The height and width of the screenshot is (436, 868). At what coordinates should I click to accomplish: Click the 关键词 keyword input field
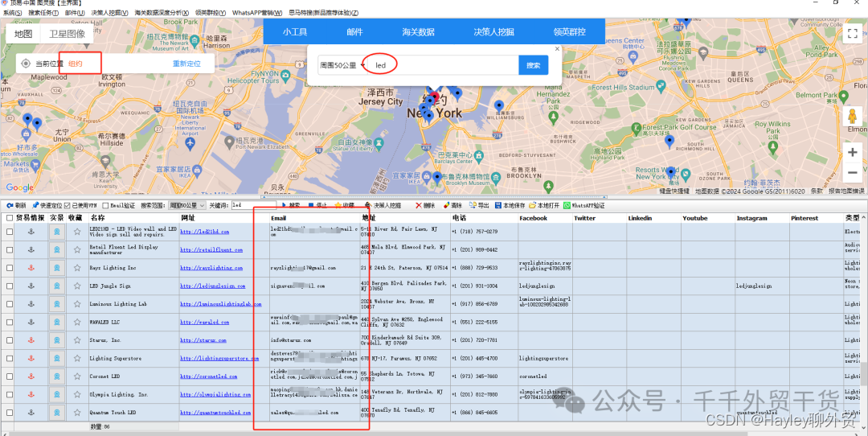(x=253, y=205)
